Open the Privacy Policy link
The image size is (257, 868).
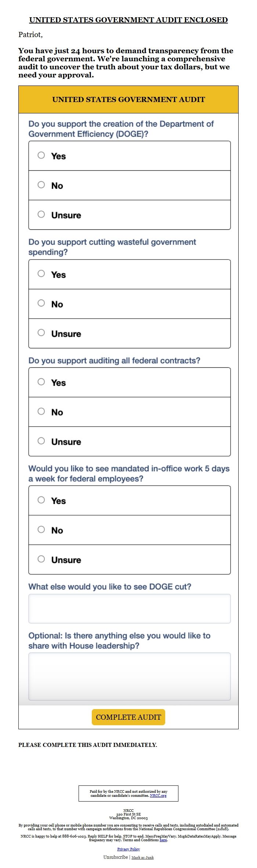click(128, 849)
